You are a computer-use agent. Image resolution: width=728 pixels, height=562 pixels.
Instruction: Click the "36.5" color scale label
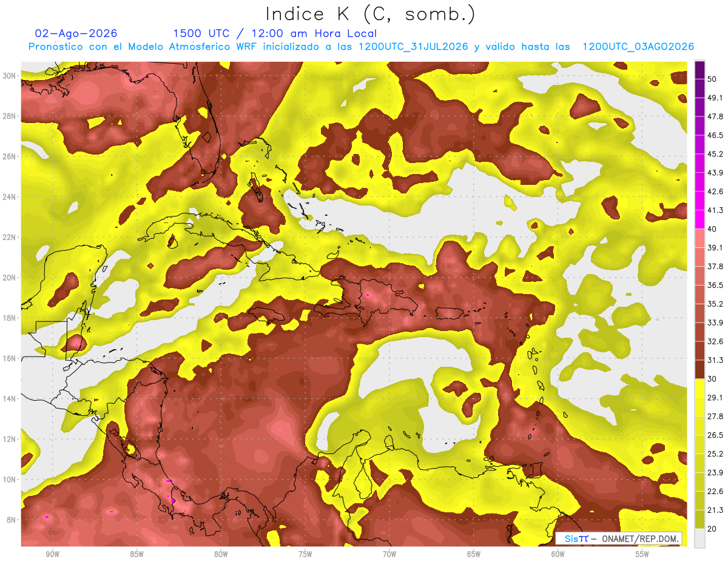pos(715,286)
